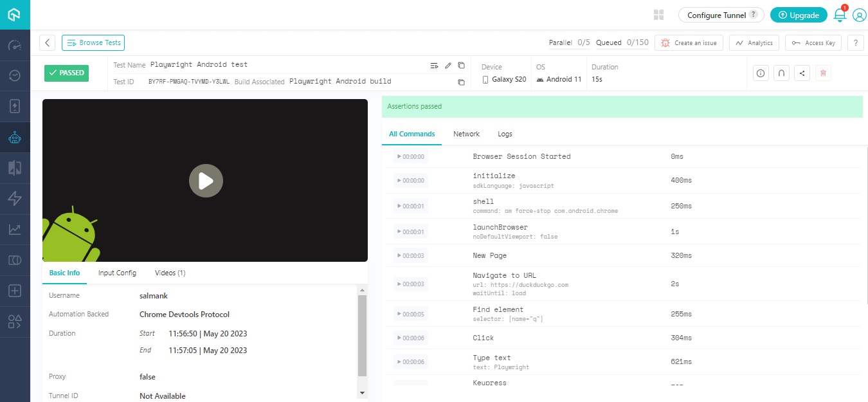This screenshot has width=868, height=402.
Task: Click the Browse Tests button
Action: coord(93,42)
